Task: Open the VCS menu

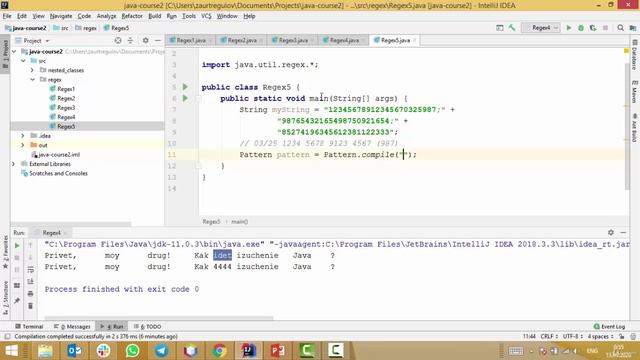Action: (206, 16)
